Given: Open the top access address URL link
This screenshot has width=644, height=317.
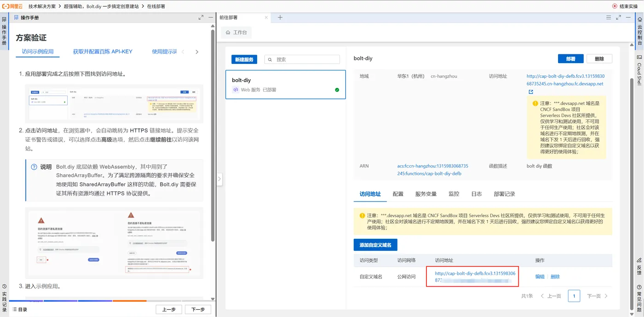Looking at the screenshot, I should pos(565,80).
